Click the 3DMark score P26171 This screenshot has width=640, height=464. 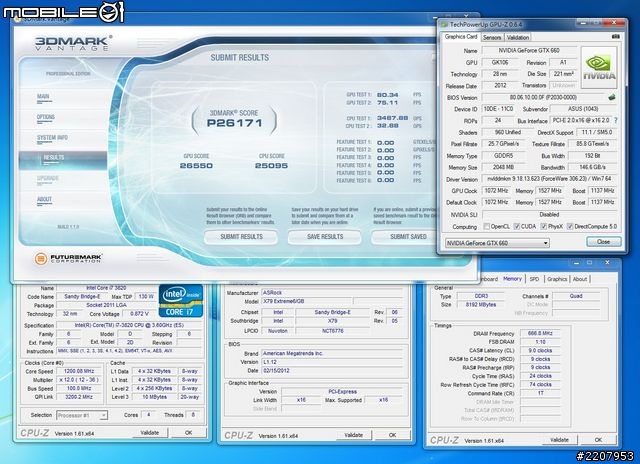235,123
